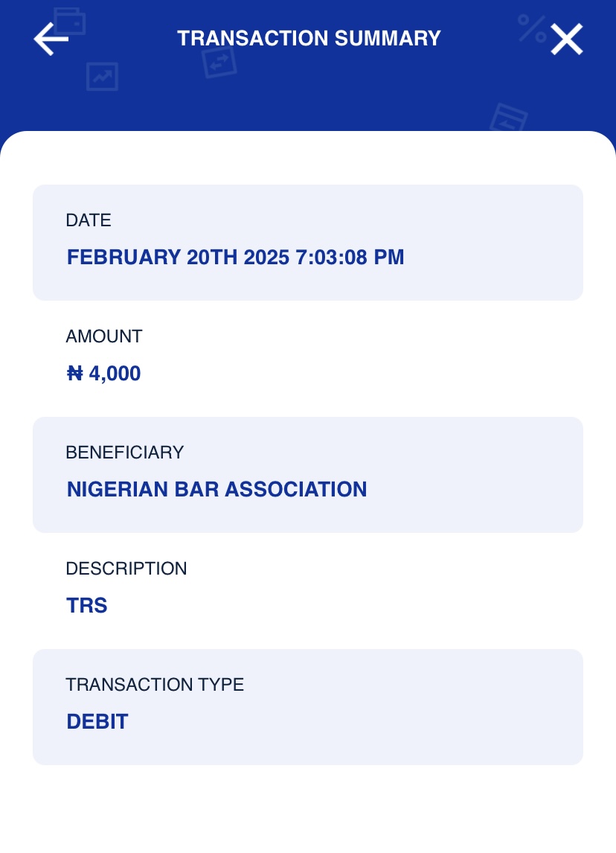Close the transaction summary with the X icon
The height and width of the screenshot is (853, 616).
tap(566, 39)
